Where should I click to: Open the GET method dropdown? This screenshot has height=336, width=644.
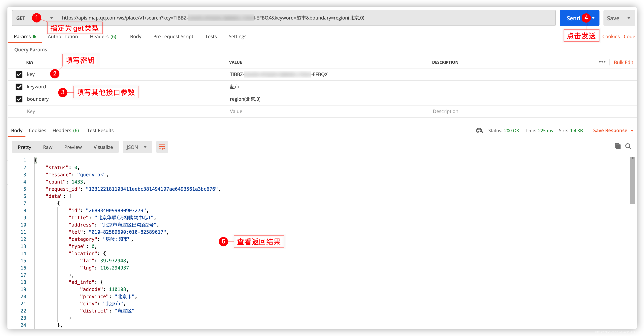[51, 18]
